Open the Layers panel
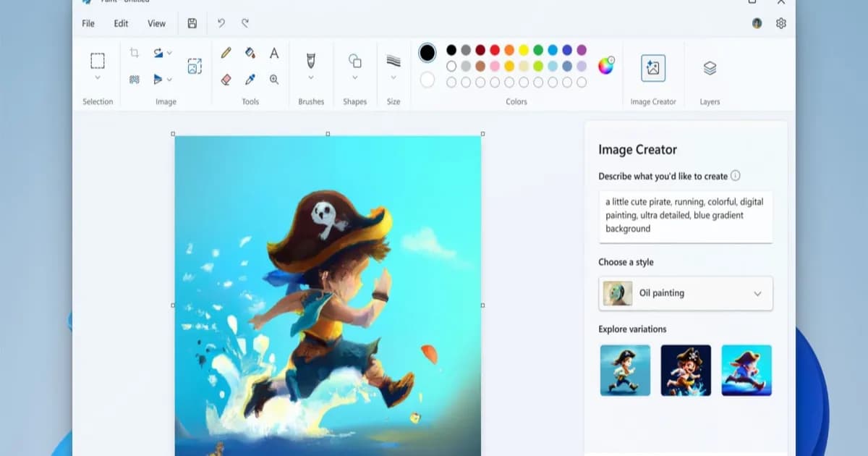Screen dimensions: 868x456 coord(710,68)
